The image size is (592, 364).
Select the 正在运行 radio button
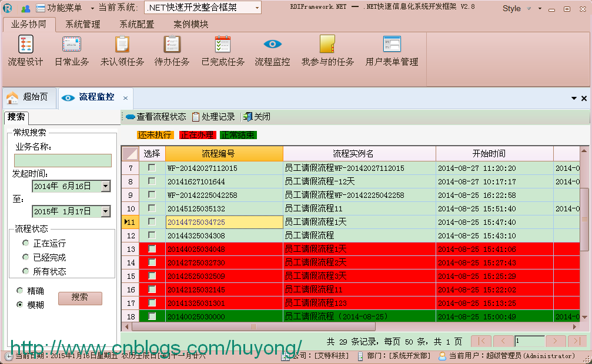26,243
